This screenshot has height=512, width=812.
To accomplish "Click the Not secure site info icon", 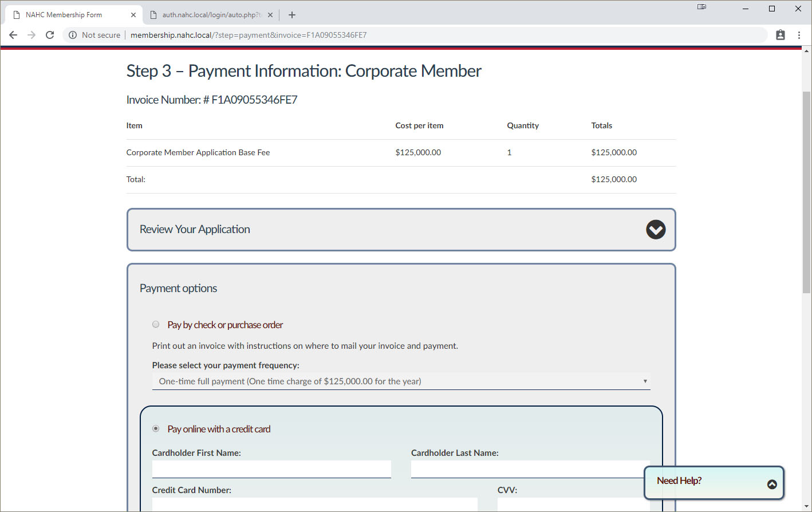I will (x=73, y=35).
